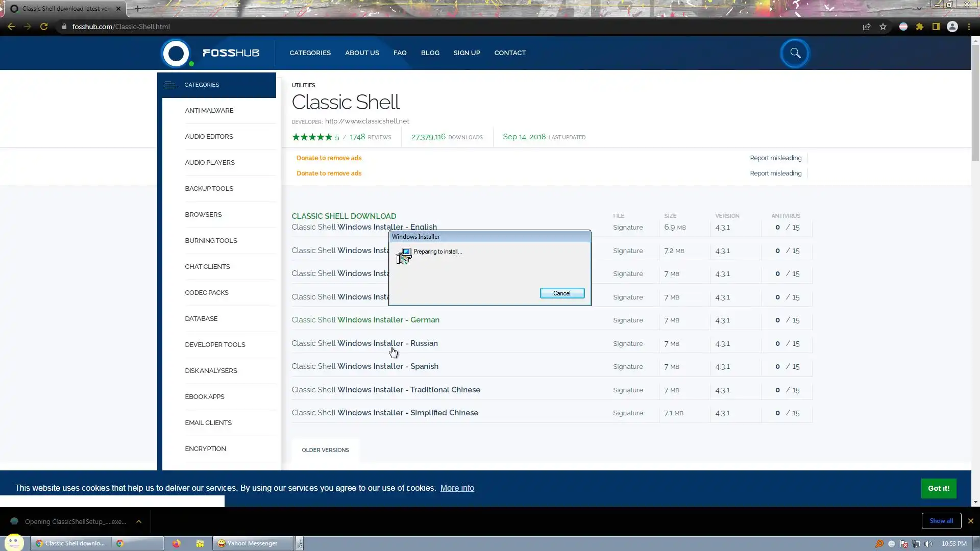Open the FAQ nav menu item
Image resolution: width=980 pixels, height=551 pixels.
pyautogui.click(x=400, y=53)
